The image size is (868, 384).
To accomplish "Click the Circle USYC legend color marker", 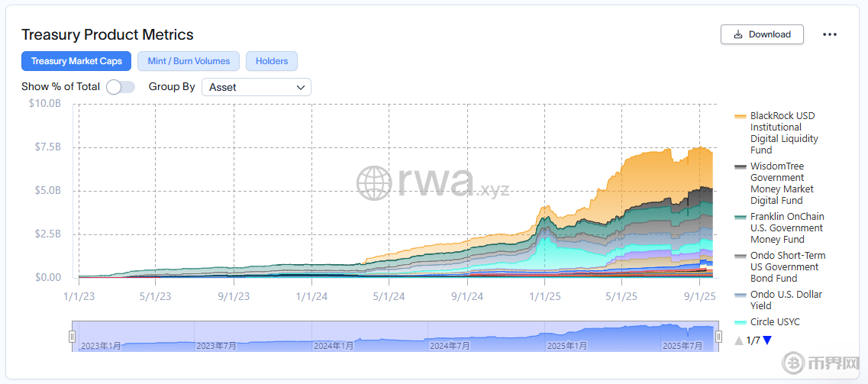I will click(740, 322).
